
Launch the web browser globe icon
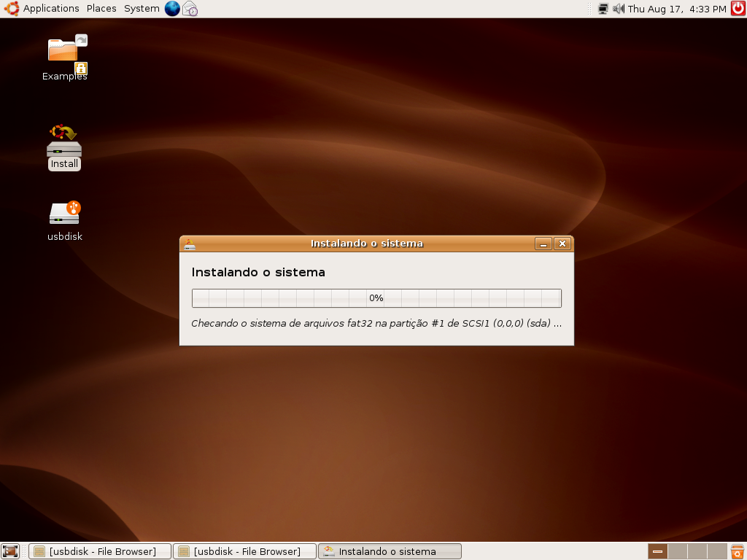172,9
